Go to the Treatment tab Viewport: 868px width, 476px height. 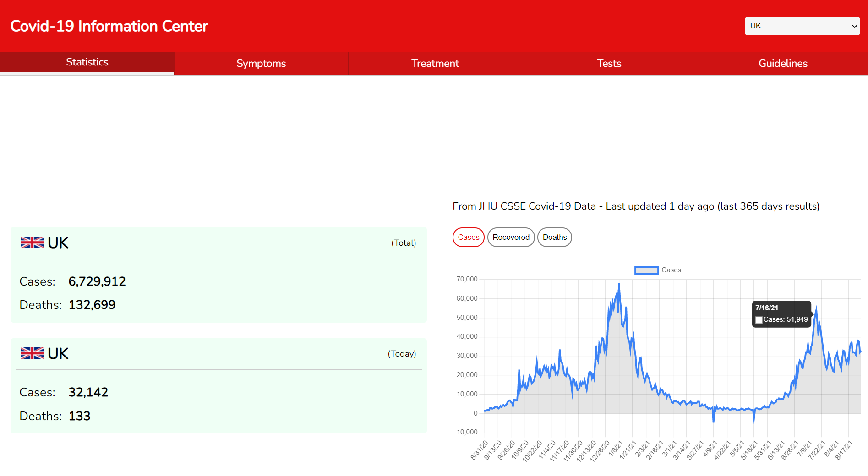[435, 64]
